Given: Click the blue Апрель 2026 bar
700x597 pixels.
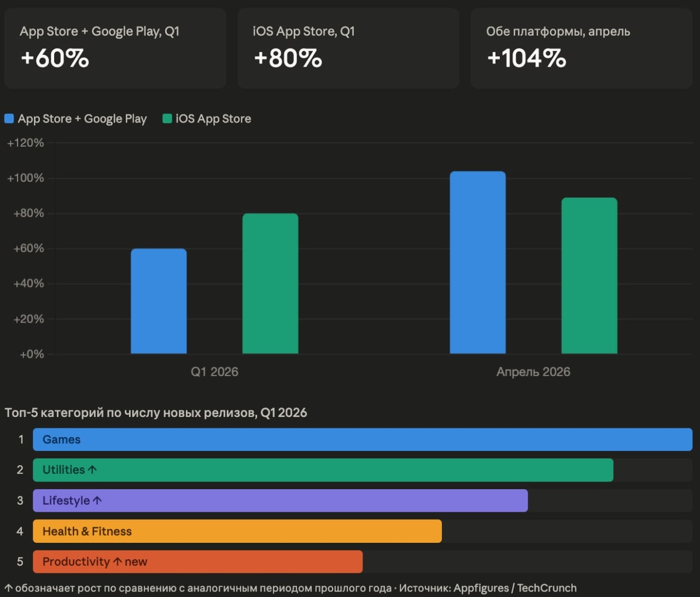Looking at the screenshot, I should [x=478, y=263].
